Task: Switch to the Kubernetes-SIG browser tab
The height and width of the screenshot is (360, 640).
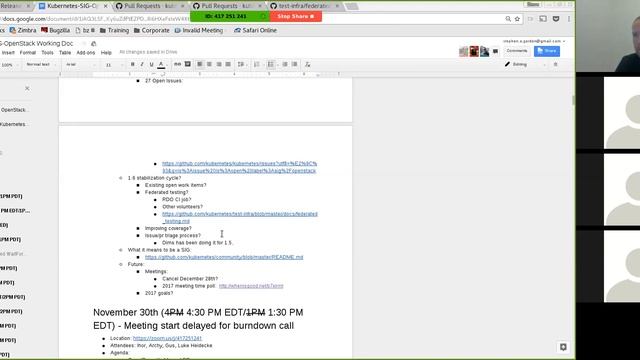Action: click(73, 6)
